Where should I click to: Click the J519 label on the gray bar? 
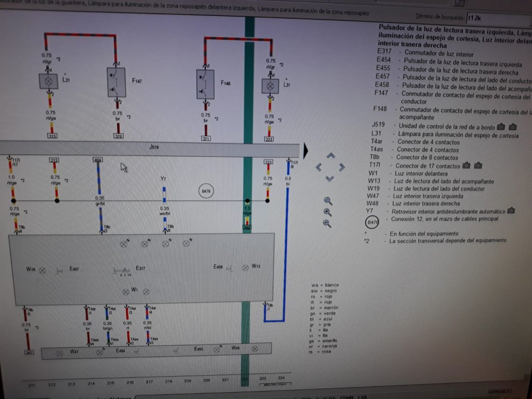click(154, 147)
